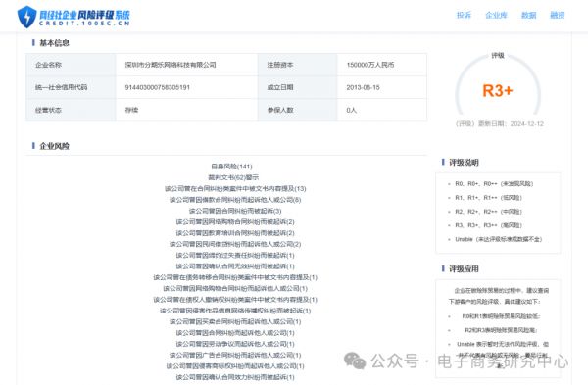Open 网络购物合同纠纷而起诉他人或公司(1) item
Image resolution: width=588 pixels, height=385 pixels.
pyautogui.click(x=235, y=288)
